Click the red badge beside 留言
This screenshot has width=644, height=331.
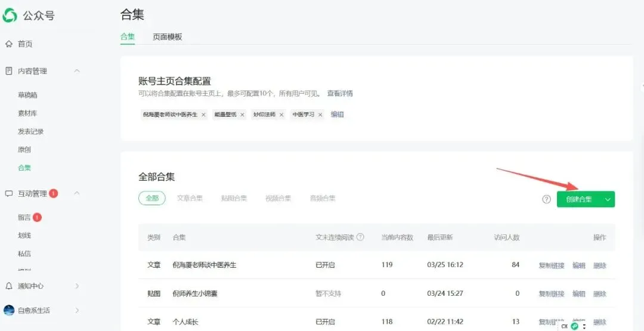37,217
